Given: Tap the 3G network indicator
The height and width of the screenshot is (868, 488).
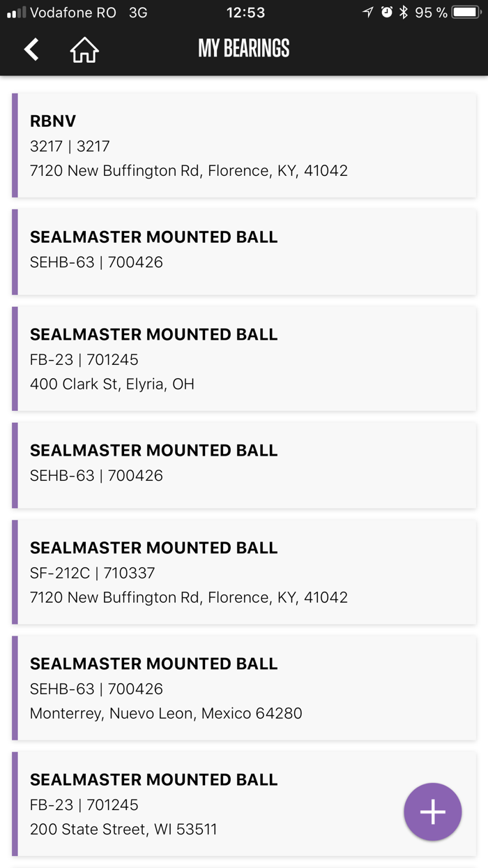Looking at the screenshot, I should 139,12.
